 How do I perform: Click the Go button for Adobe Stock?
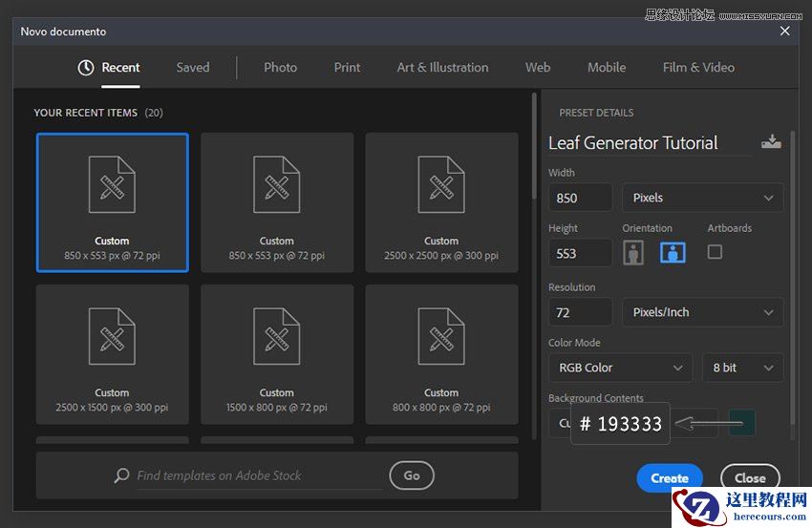point(412,475)
